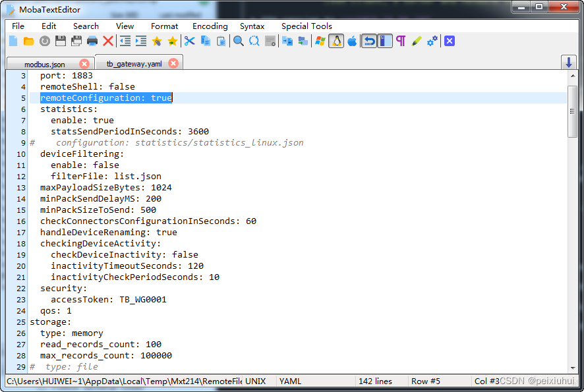Screen dimensions: 584x392
Task: Click the red X close-document icon
Action: click(x=108, y=41)
